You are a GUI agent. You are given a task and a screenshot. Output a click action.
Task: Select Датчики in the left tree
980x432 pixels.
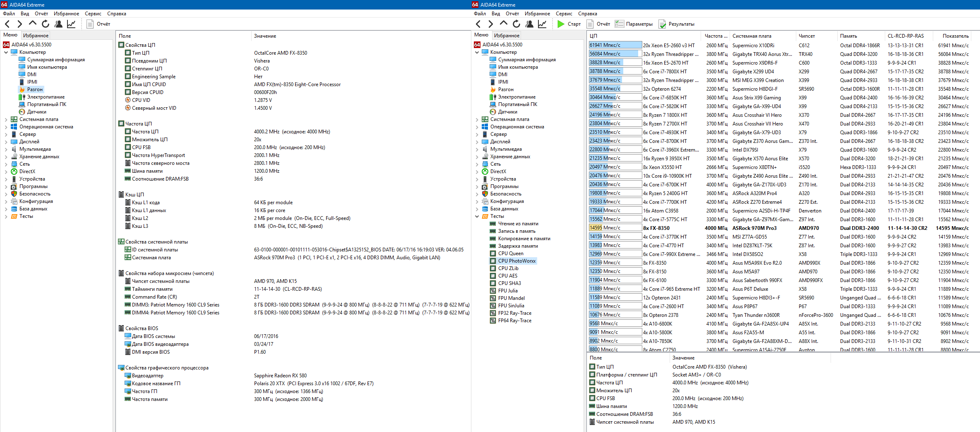point(33,112)
